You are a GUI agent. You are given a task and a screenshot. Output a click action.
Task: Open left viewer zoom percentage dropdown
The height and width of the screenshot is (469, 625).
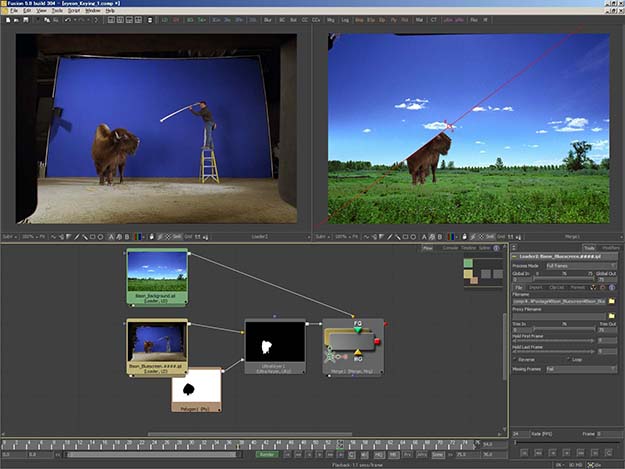30,236
